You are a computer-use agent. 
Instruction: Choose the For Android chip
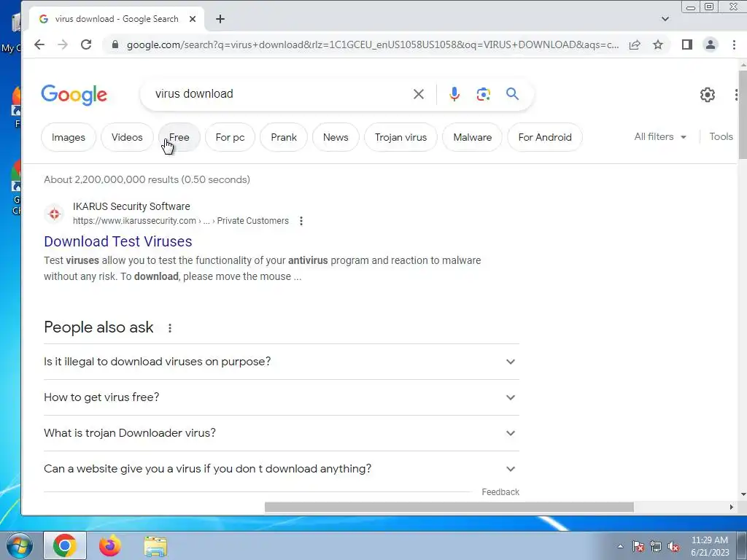coord(544,137)
